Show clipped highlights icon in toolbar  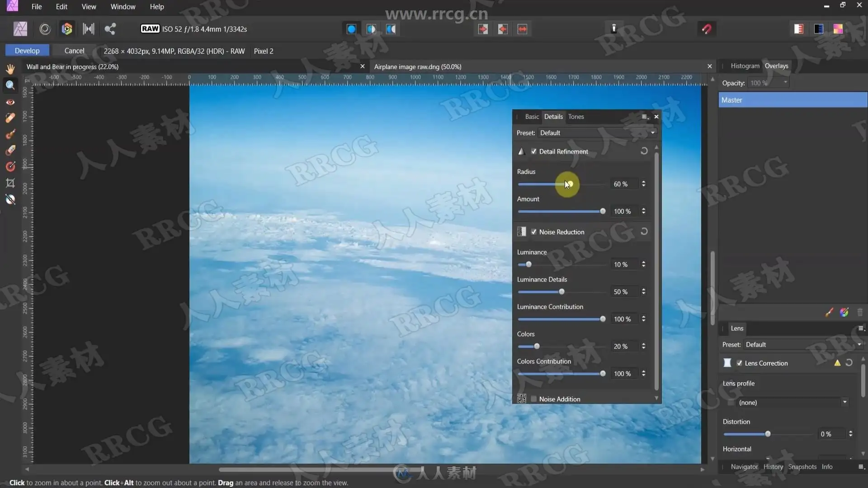[x=799, y=29]
